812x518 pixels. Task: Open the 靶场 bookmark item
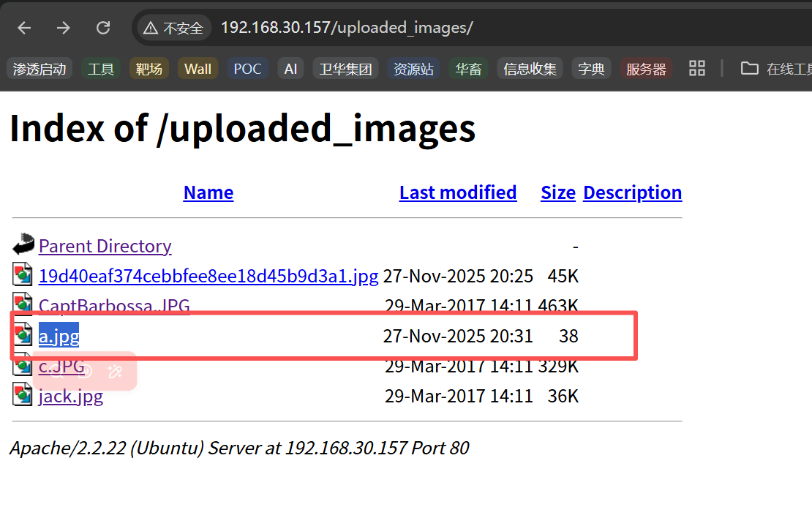coord(149,69)
